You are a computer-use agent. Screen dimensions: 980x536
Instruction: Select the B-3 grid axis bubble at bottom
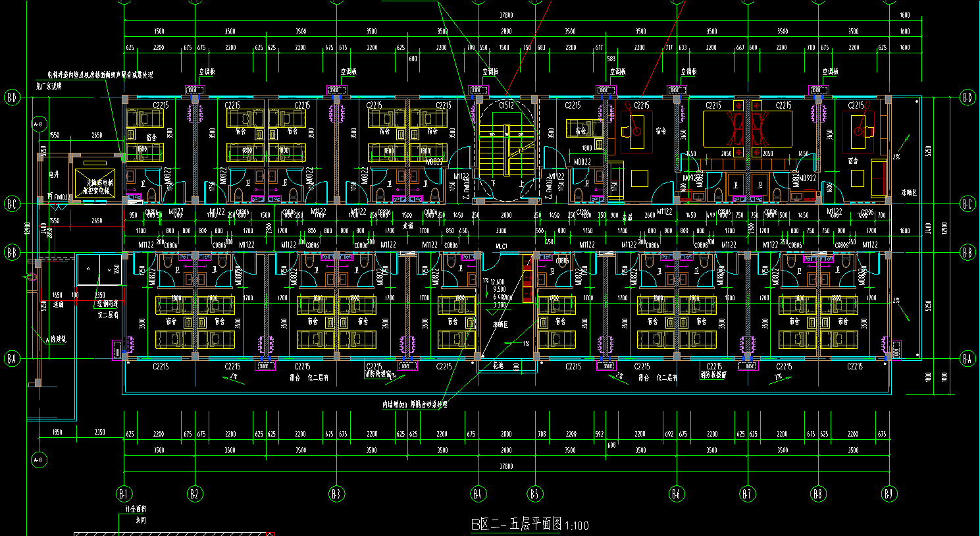[336, 493]
